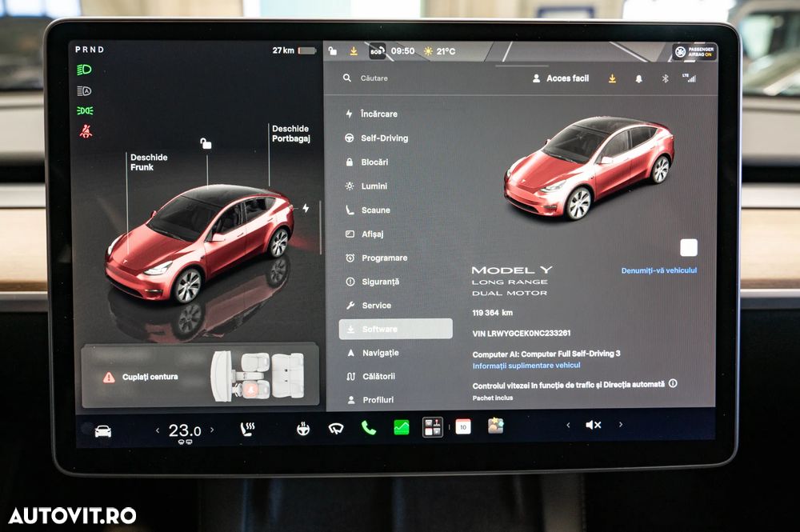800x532 pixels.
Task: Tap Deschide Frunk
Action: [x=149, y=162]
